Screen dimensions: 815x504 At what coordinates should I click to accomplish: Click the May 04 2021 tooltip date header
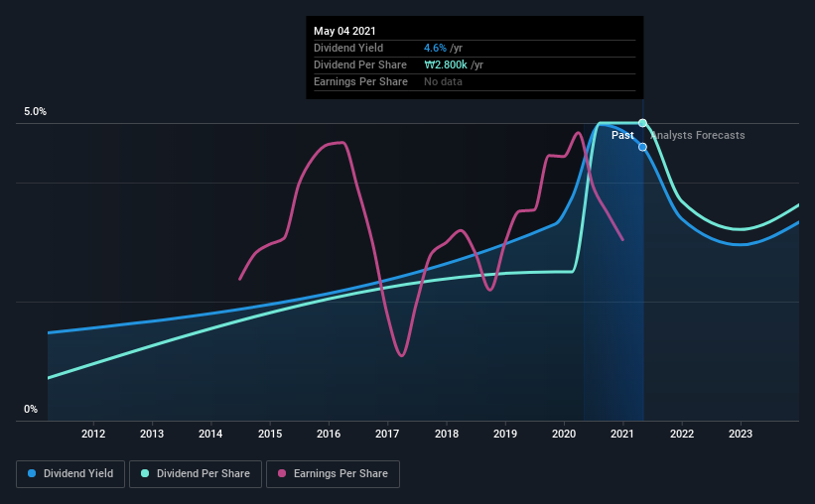[344, 31]
